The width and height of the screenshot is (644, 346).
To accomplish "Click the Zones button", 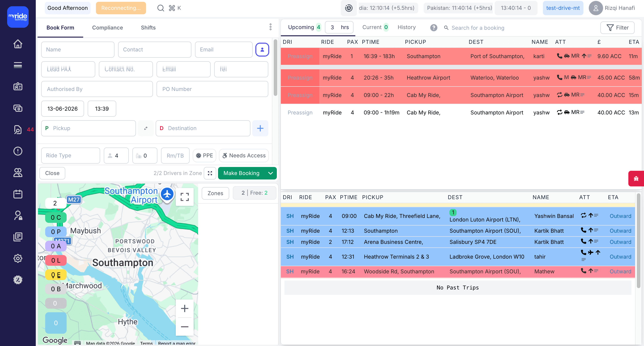I will point(215,193).
